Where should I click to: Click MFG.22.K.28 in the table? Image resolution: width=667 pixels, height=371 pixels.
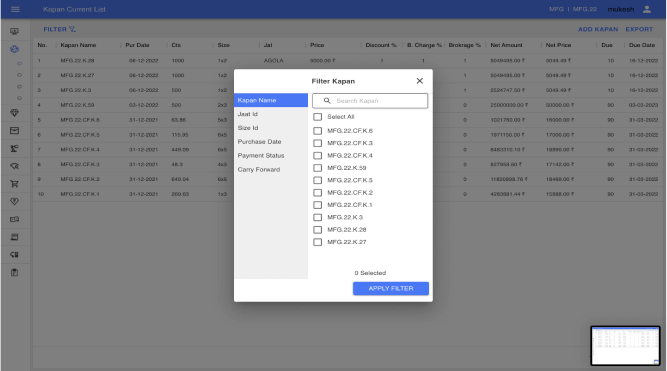coord(77,60)
